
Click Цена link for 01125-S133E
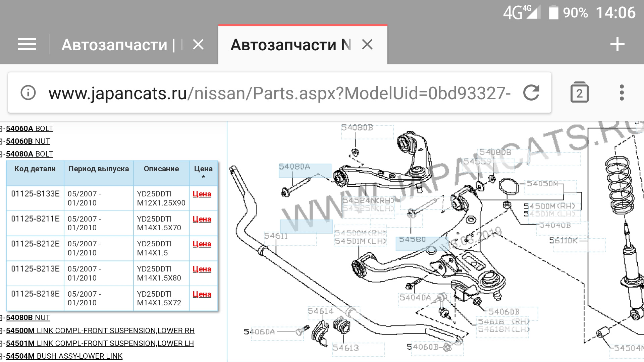202,194
